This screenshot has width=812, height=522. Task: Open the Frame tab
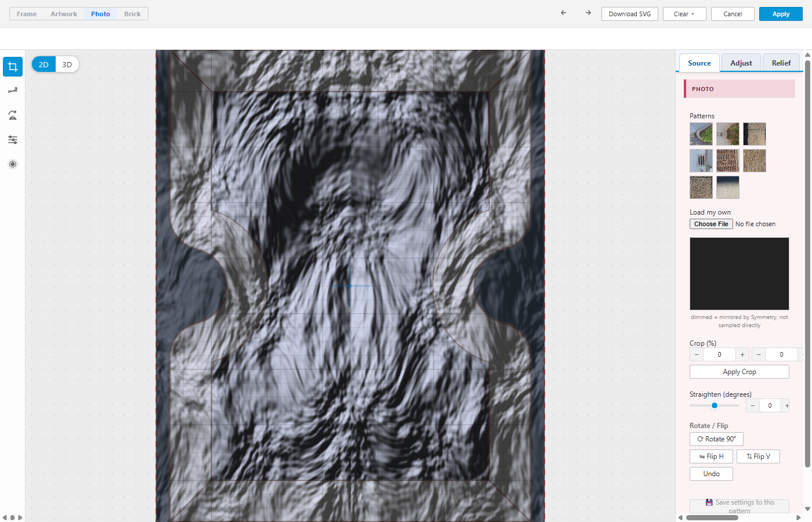(27, 14)
